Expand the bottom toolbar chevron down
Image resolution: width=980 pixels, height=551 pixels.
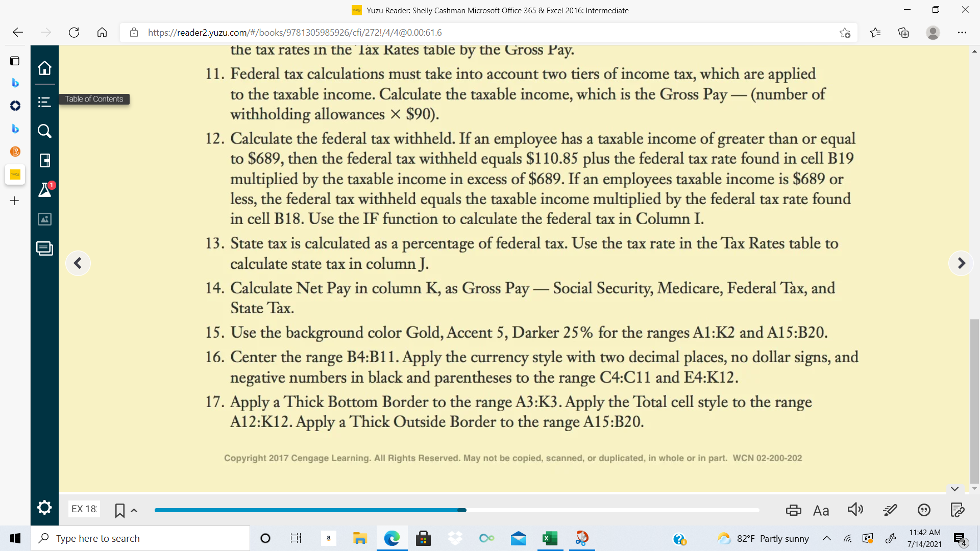click(955, 489)
